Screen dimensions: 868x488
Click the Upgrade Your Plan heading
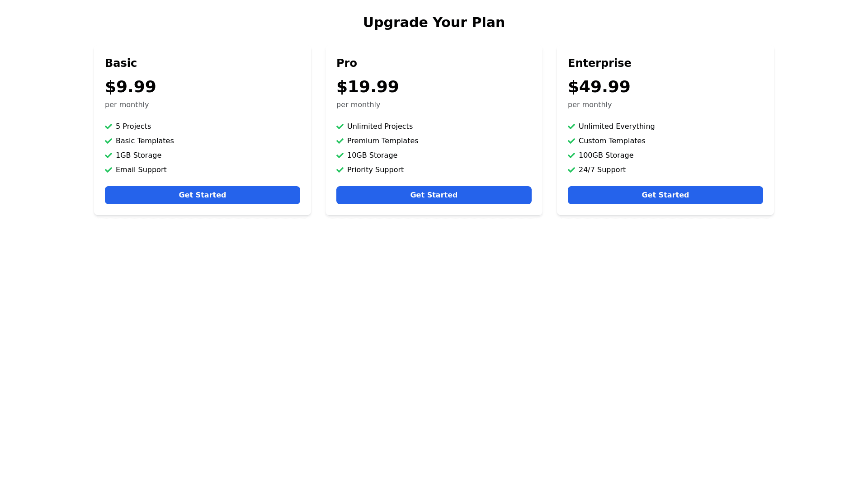pos(434,22)
